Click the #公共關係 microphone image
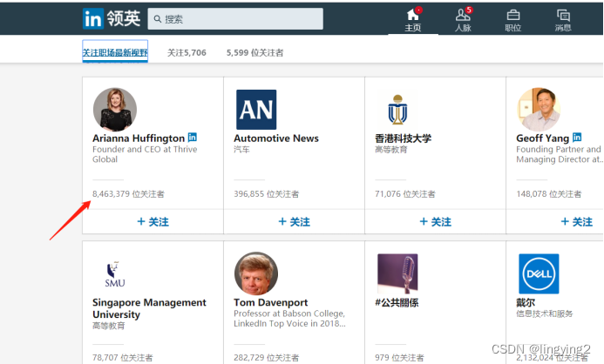 tap(397, 274)
